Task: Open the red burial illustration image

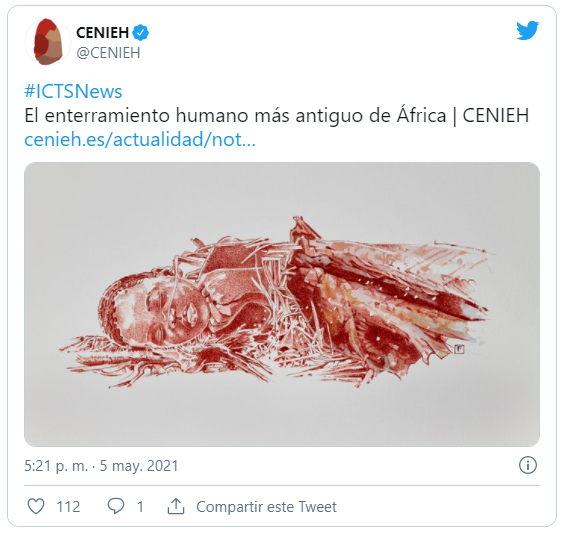Action: coord(282,304)
